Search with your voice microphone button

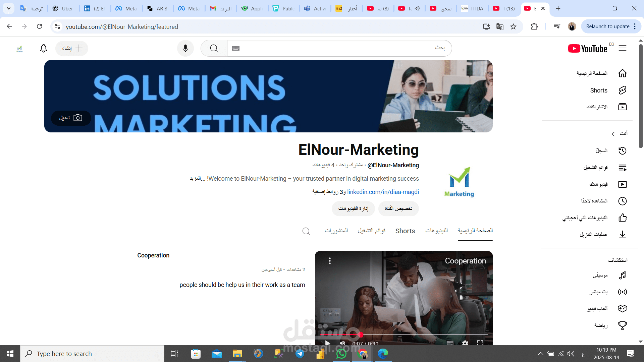185,48
